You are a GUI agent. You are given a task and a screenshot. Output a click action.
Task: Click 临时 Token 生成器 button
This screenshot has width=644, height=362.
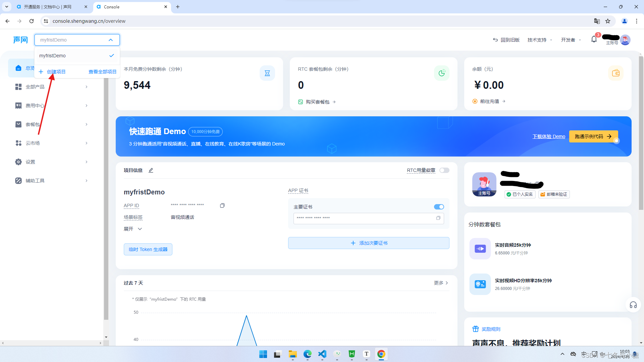coord(148,249)
